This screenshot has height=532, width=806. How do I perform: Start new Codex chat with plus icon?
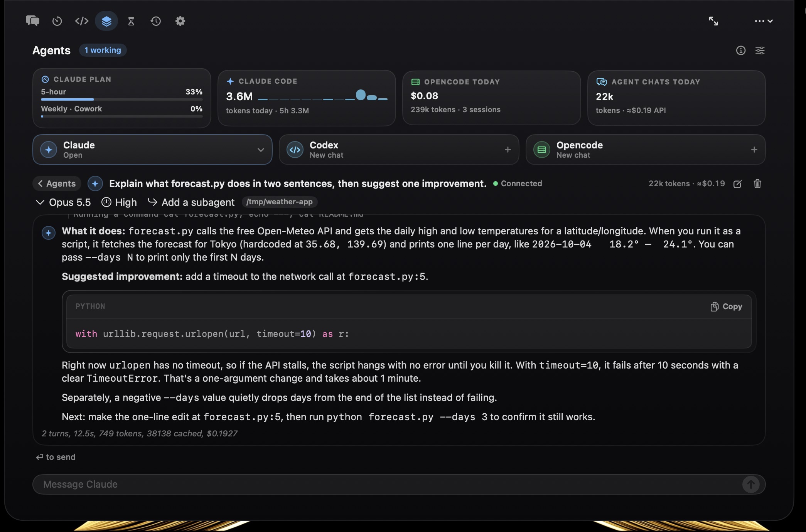point(508,150)
